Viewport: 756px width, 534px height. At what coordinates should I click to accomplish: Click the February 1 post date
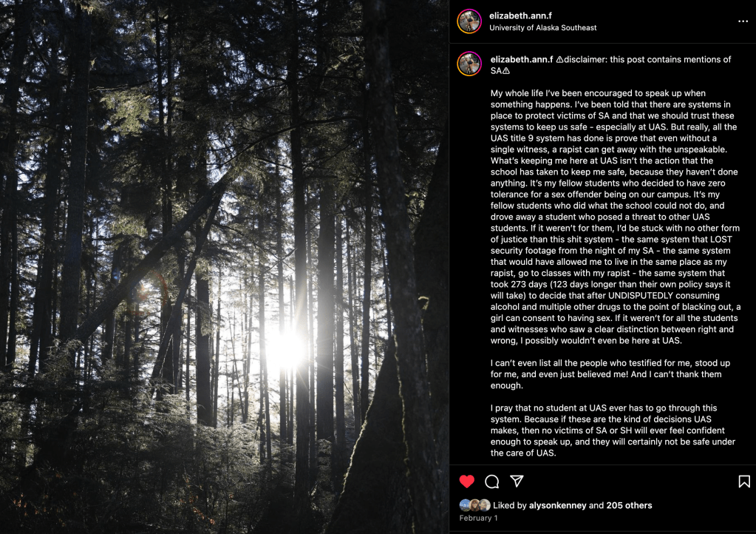478,518
